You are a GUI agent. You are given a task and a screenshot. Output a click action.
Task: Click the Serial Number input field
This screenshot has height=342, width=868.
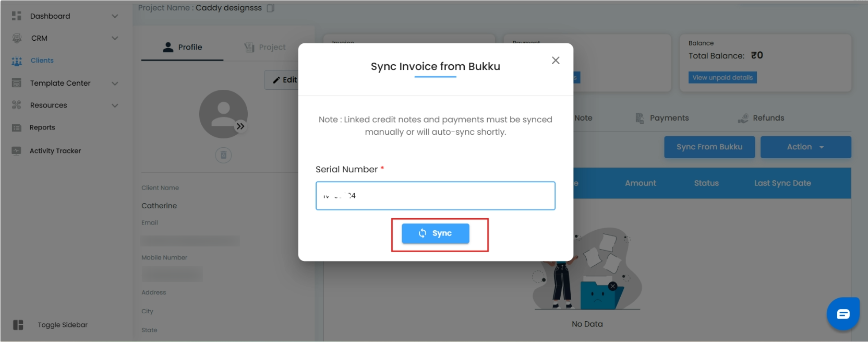click(435, 196)
